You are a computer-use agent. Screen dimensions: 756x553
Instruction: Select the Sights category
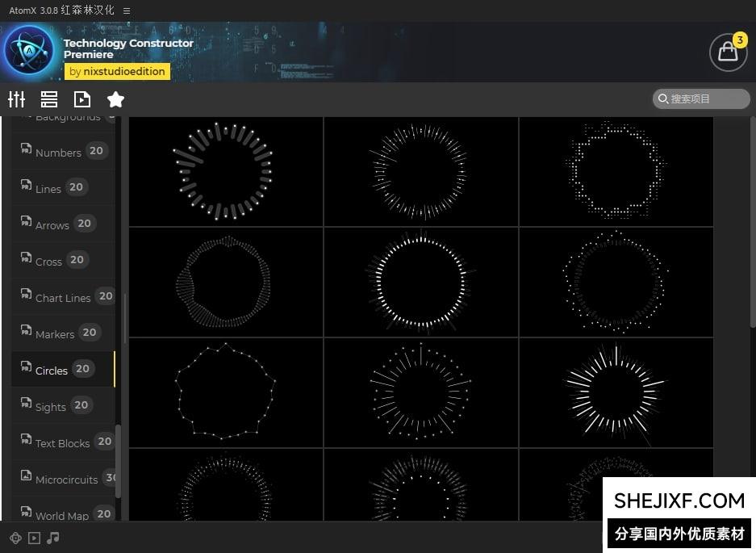[51, 406]
